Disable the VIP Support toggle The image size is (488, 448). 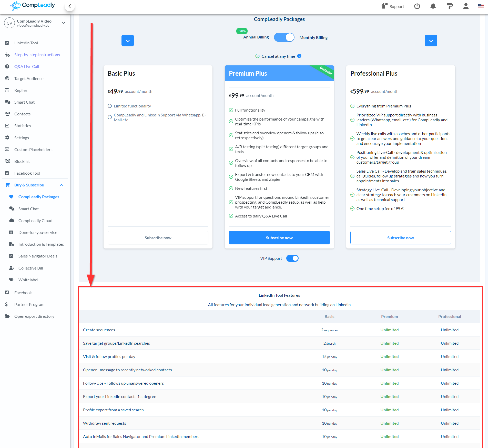tap(292, 258)
